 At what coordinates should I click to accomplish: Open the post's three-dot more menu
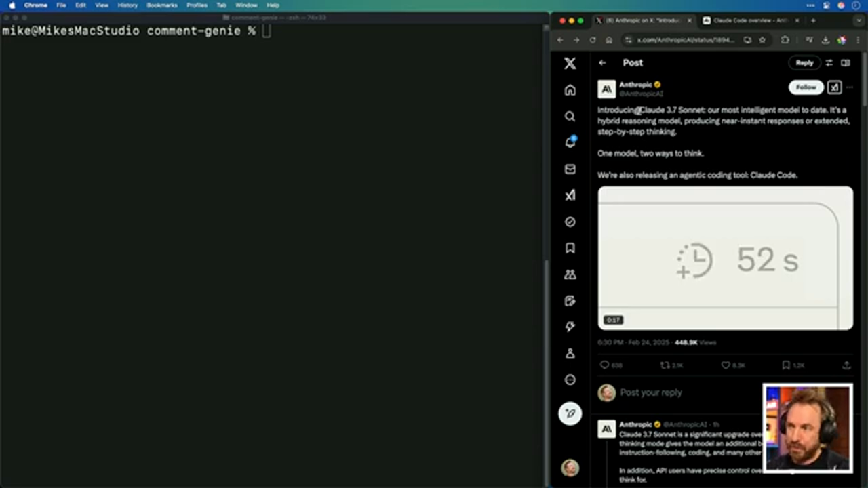(850, 87)
